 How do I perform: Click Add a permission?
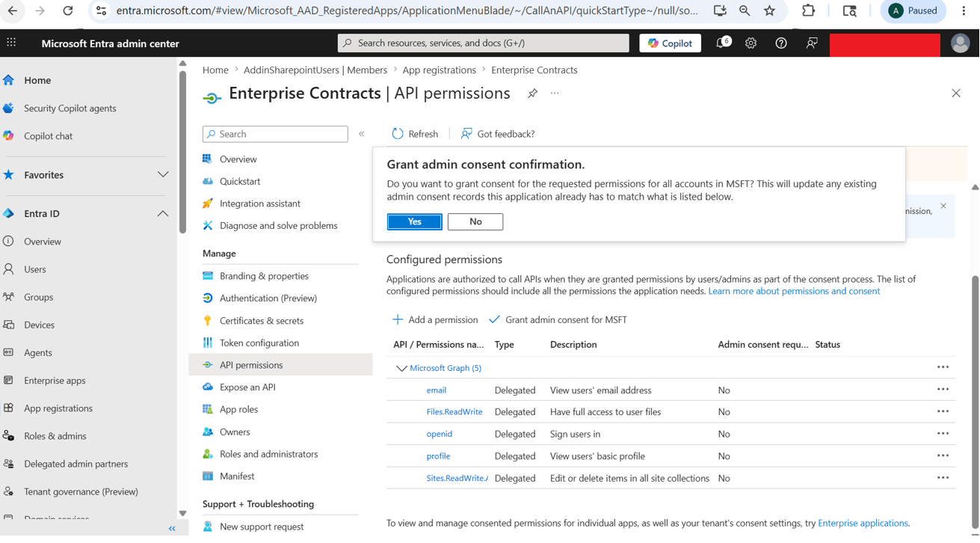(435, 319)
